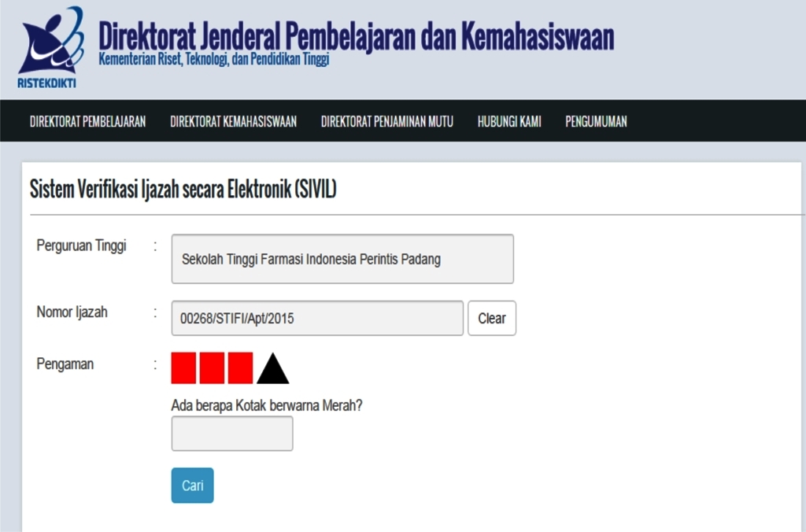Click the question Ada berapa Kotak berwarna Merah
The height and width of the screenshot is (532, 806).
pos(267,405)
